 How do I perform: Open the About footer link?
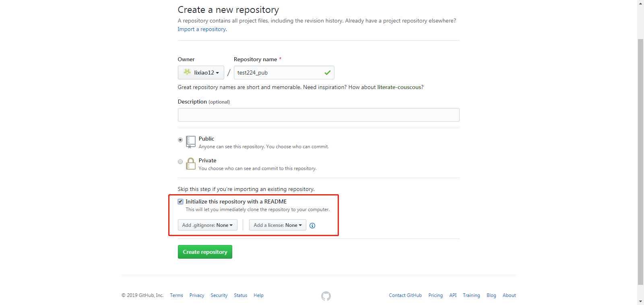click(509, 295)
